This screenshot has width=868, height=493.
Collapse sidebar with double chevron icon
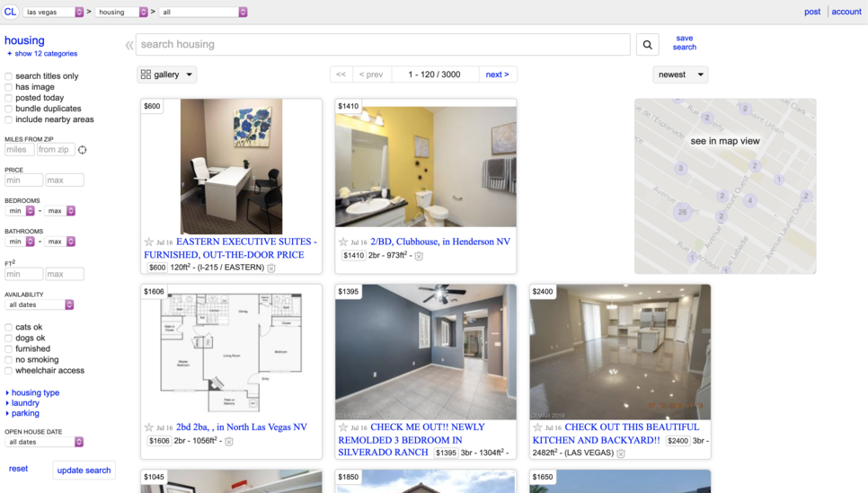click(x=129, y=46)
